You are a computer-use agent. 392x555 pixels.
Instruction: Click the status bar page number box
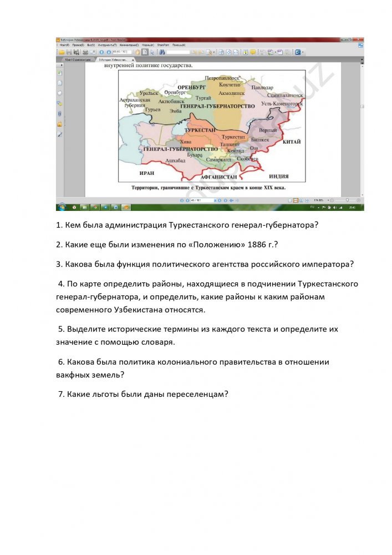point(202,200)
